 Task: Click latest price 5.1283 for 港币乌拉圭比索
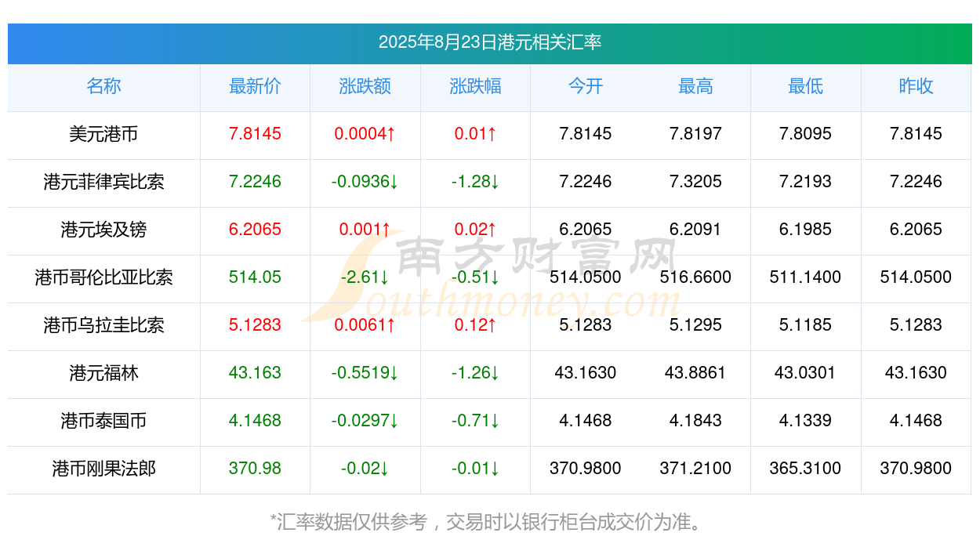pyautogui.click(x=255, y=325)
